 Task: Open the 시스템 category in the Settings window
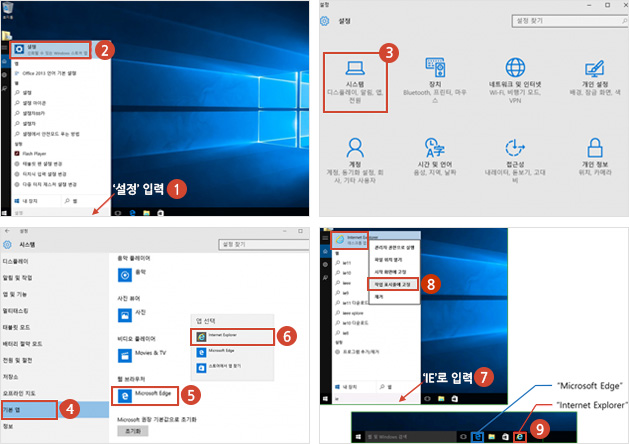[355, 82]
